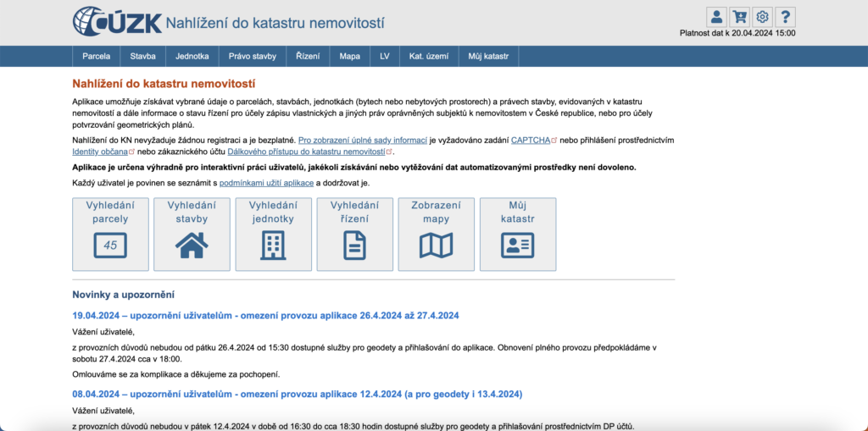
Task: Click the parcel number 45 icon
Action: (x=110, y=245)
